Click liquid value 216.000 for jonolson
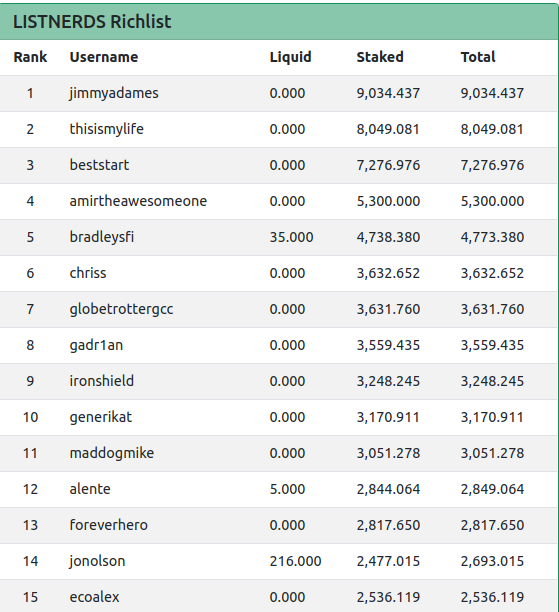Viewport: 559px width, 612px height. (295, 561)
